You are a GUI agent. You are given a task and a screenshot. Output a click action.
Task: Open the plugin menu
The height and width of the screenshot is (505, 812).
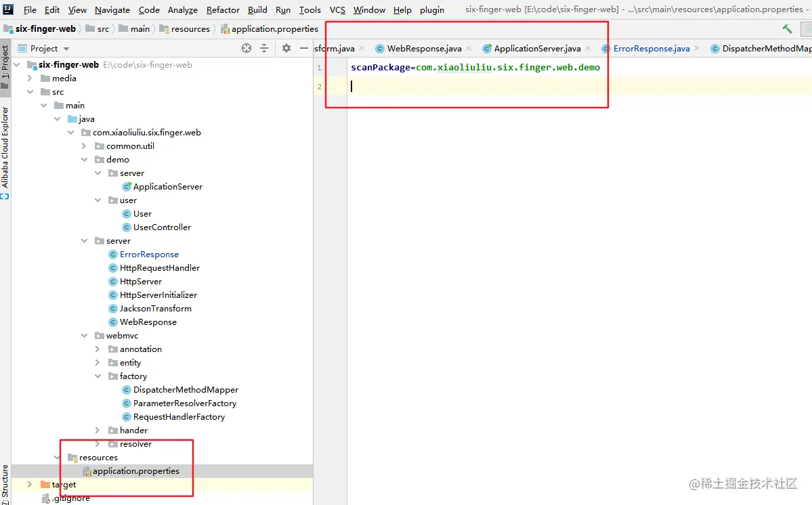[x=432, y=10]
